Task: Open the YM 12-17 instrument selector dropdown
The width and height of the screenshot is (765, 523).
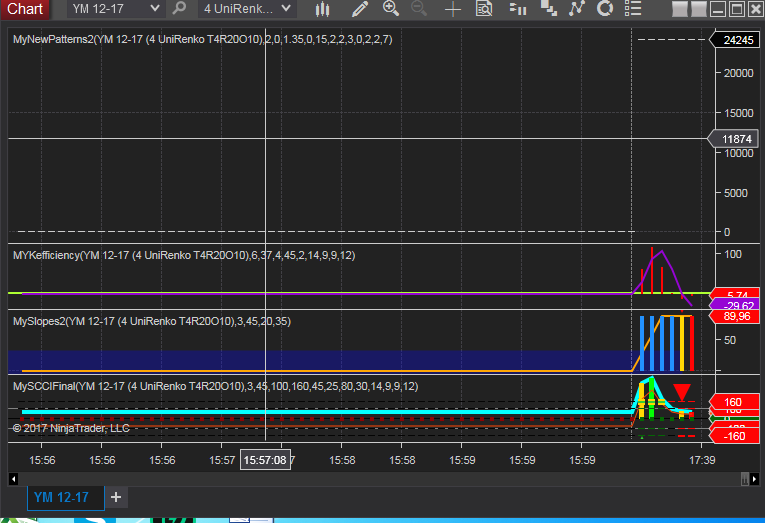Action: (x=115, y=9)
